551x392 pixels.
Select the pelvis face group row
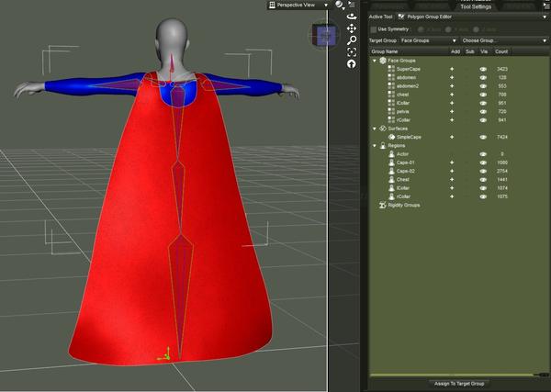point(458,112)
